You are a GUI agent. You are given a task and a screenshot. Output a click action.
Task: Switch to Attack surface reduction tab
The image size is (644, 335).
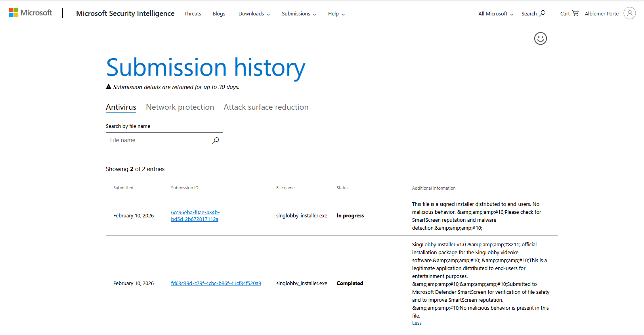pos(266,107)
